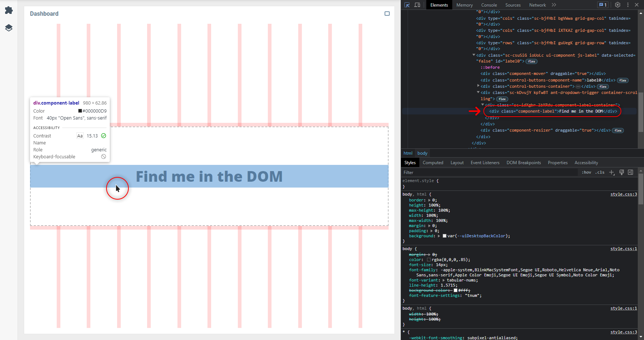Click the paintbrush rendering emulation icon

pos(621,172)
